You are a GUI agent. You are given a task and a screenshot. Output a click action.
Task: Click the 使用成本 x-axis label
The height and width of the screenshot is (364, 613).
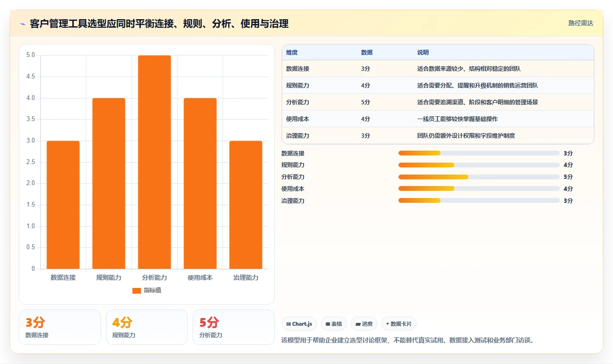pyautogui.click(x=200, y=277)
